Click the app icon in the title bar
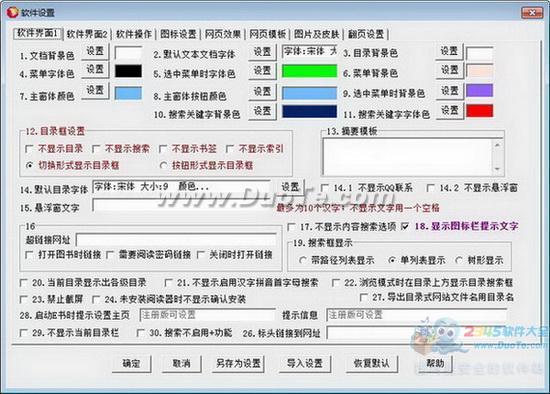This screenshot has height=394, width=550. pos(12,13)
